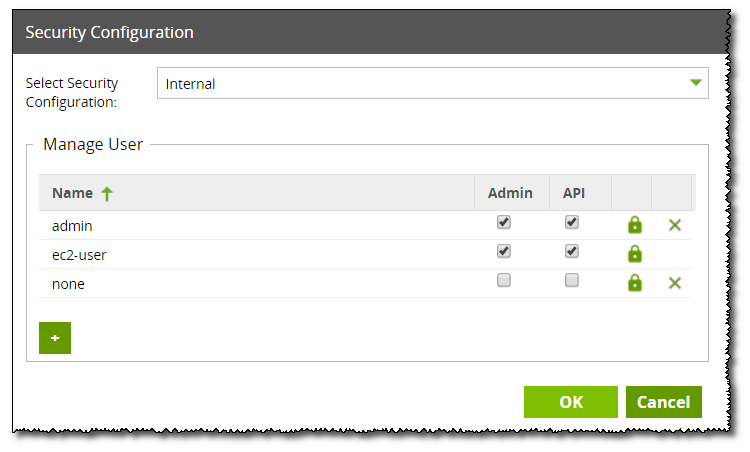This screenshot has width=750, height=452.
Task: Enable API checkbox for none user
Action: coord(572,280)
